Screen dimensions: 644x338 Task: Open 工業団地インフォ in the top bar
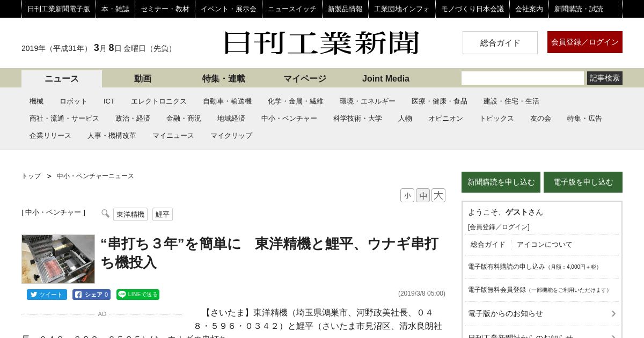click(402, 9)
